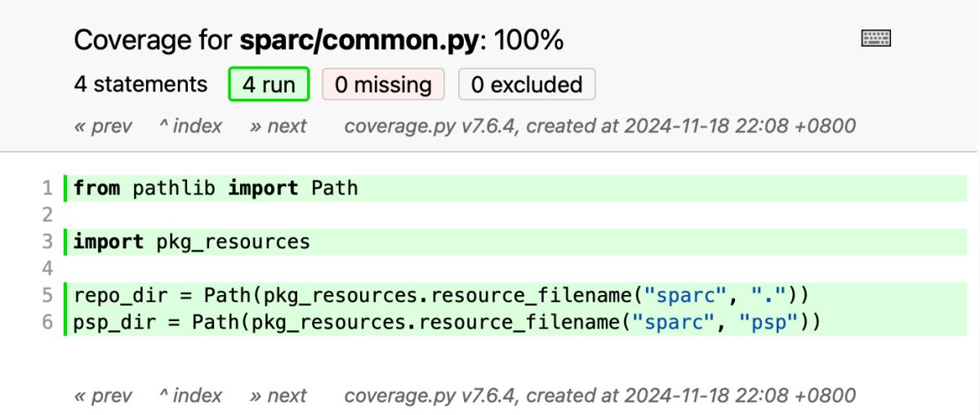
Task: Toggle the "0 excluded" highlight filter
Action: 527,85
